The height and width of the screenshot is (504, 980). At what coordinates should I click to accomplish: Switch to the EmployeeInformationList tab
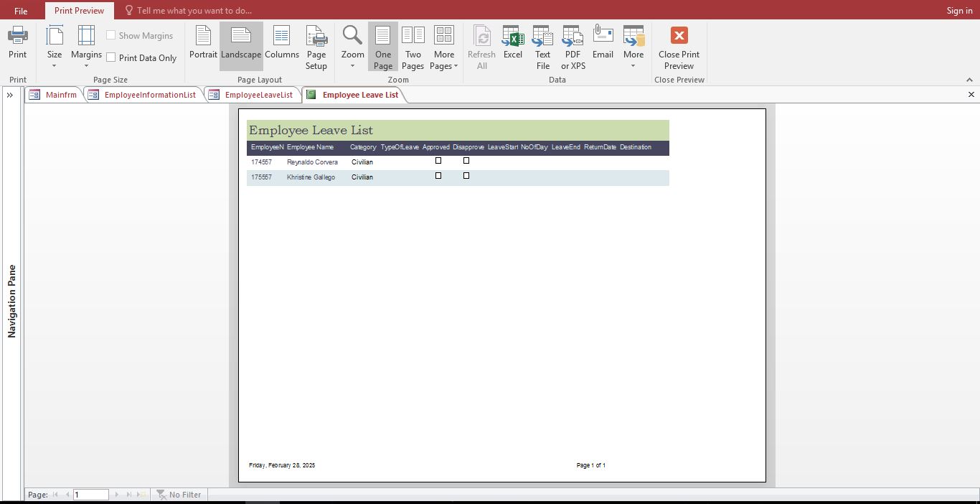142,95
